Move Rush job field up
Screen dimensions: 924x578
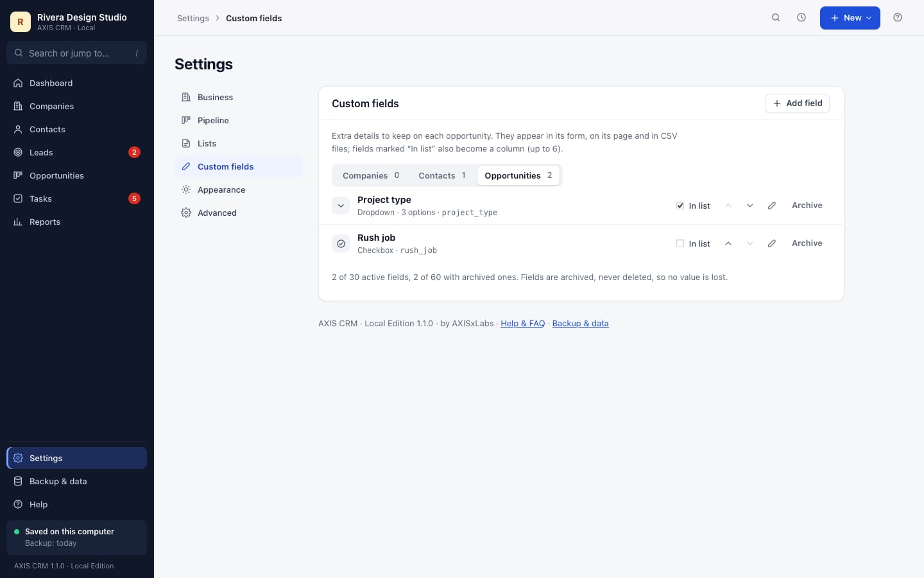pos(728,243)
